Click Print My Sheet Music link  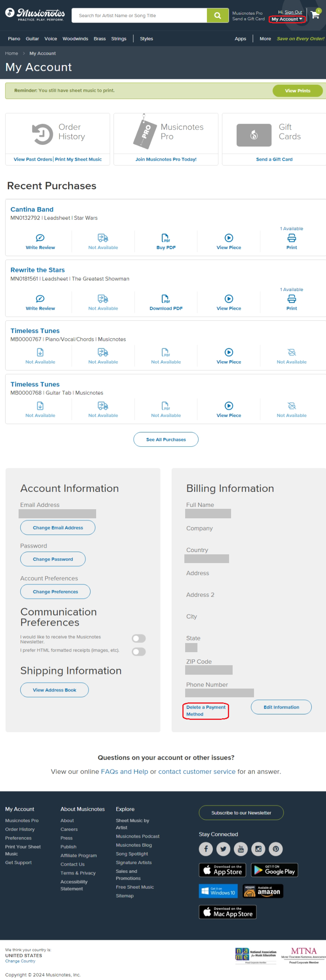click(x=78, y=159)
